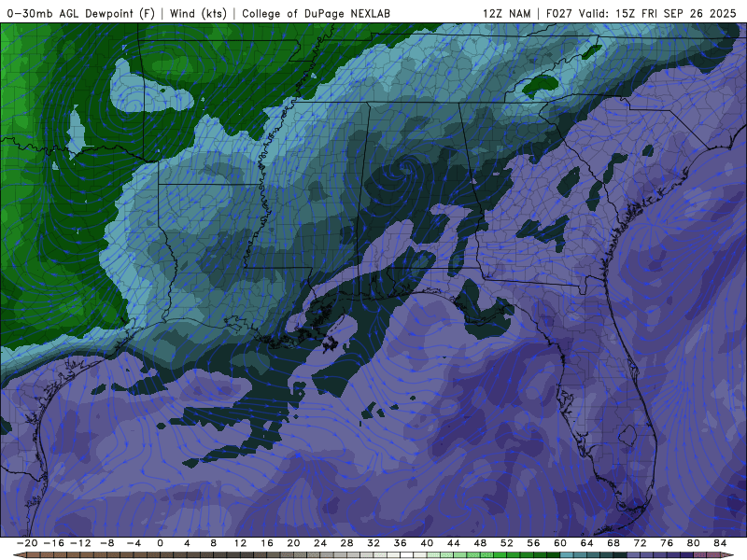This screenshot has width=747, height=560.
Task: Select the positive 16 legend value
Action: click(x=267, y=543)
